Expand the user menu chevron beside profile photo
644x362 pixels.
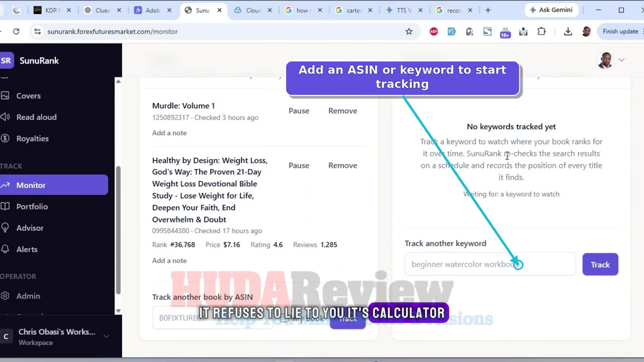[621, 60]
